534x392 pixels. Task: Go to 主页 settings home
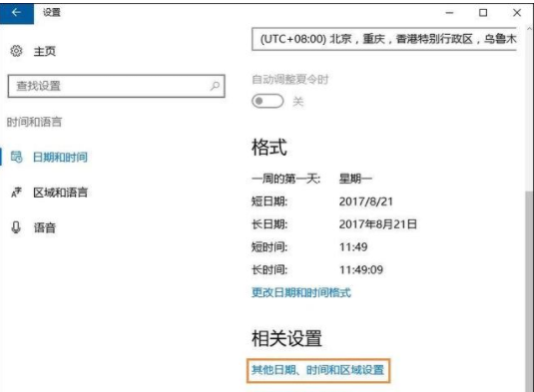(44, 52)
